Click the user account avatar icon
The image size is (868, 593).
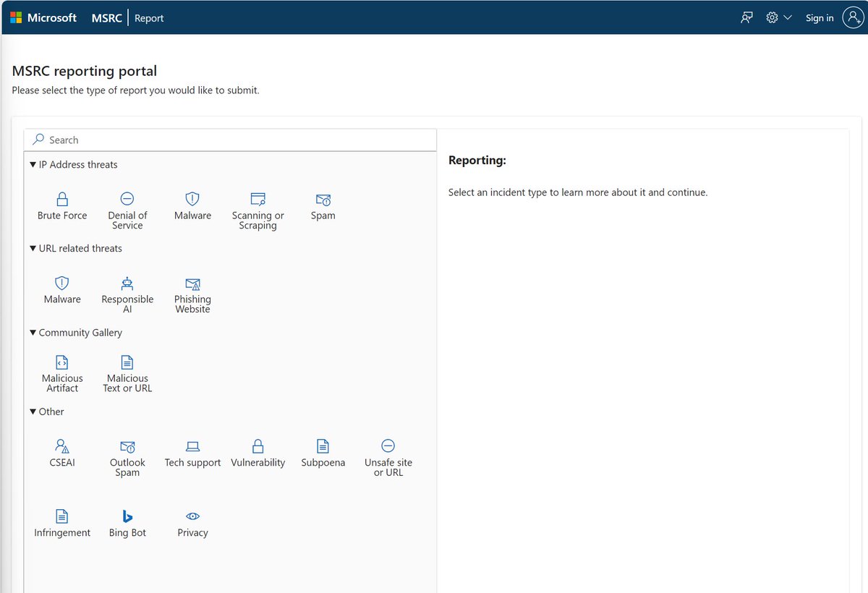tap(854, 18)
